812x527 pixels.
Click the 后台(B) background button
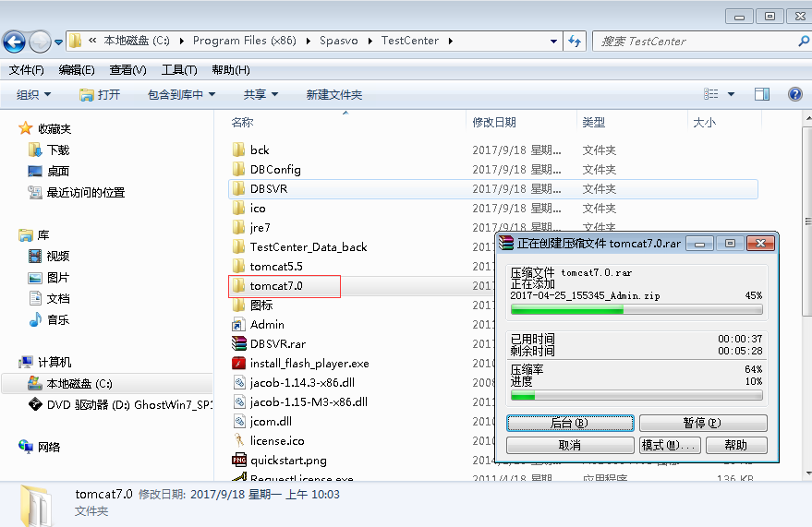(x=570, y=423)
